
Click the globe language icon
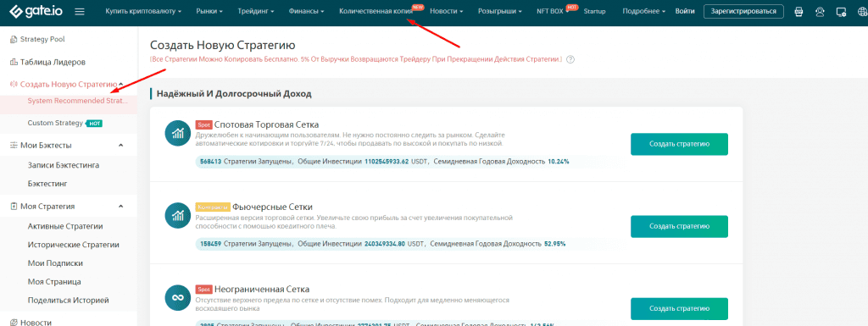coord(862,12)
